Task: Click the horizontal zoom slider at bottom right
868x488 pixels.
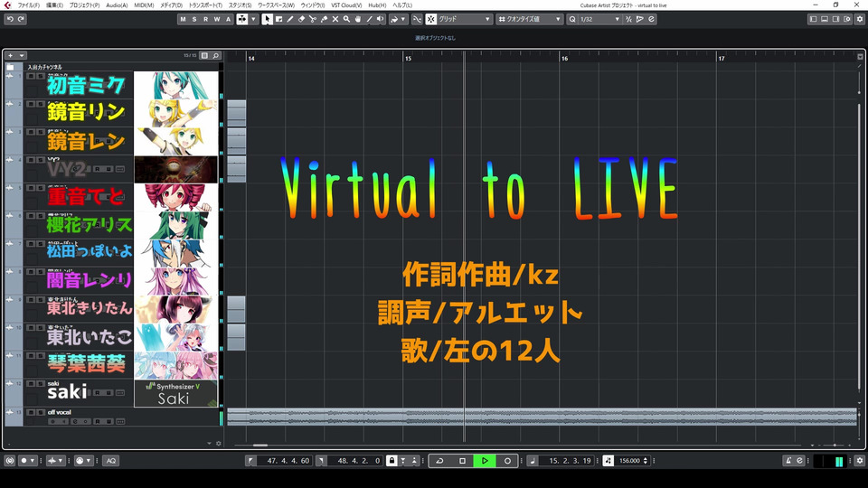Action: pyautogui.click(x=835, y=445)
